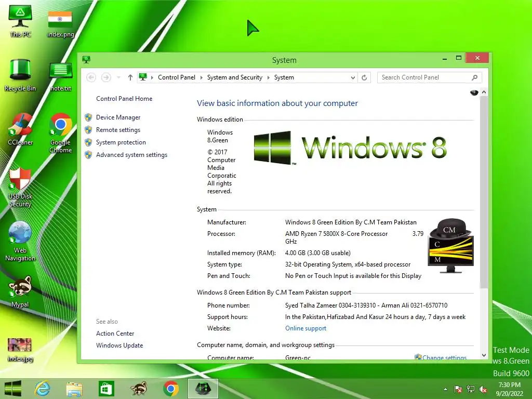
Task: Open index.png file on desktop
Action: [60, 24]
